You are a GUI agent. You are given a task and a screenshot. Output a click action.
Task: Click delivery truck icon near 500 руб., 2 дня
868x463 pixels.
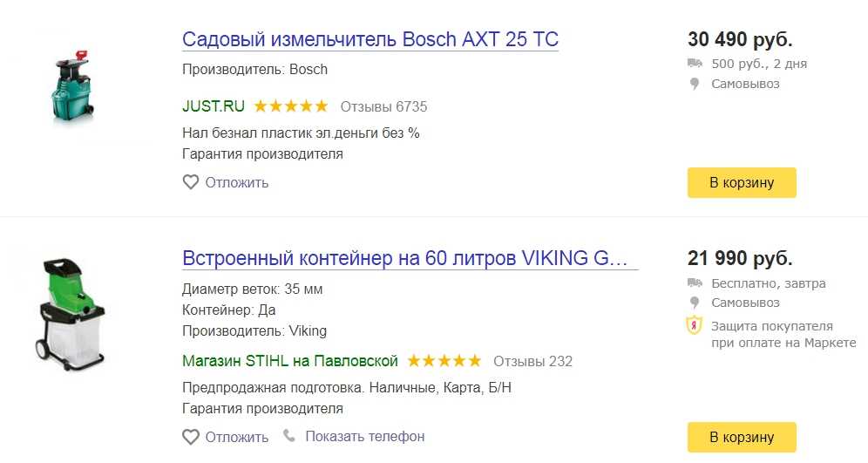tap(695, 63)
